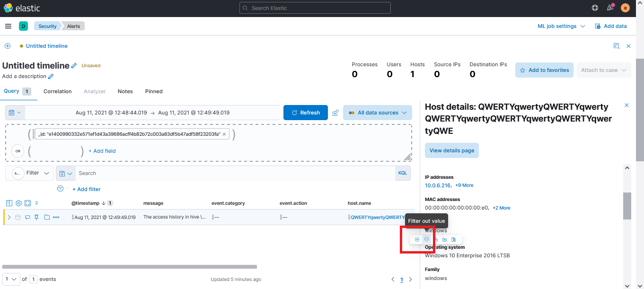Open the saved query menu dropdown

(66, 173)
